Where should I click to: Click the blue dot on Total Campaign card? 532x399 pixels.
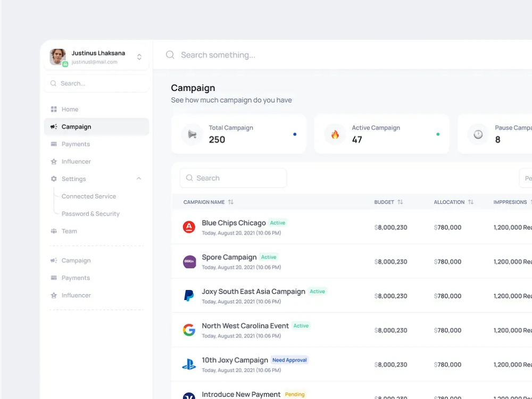click(x=295, y=135)
